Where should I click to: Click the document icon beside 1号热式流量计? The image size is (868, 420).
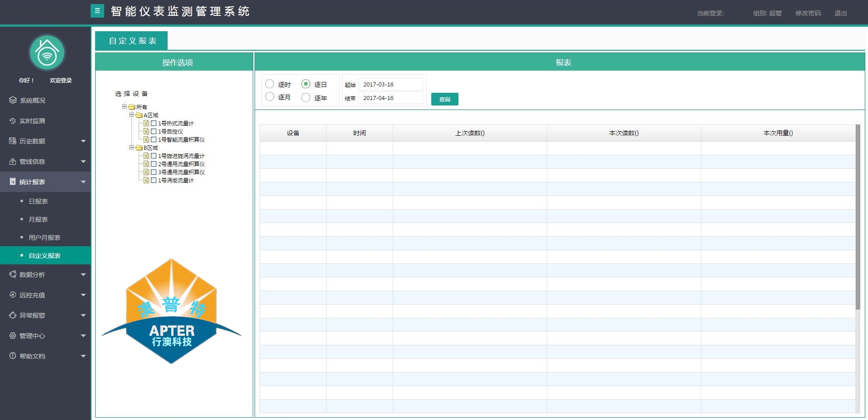(x=146, y=123)
